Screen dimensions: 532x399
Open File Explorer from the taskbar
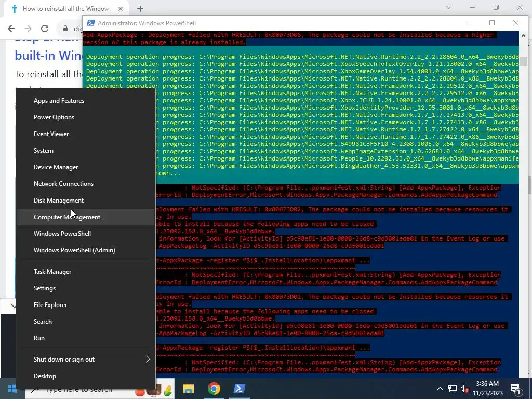coord(188,389)
